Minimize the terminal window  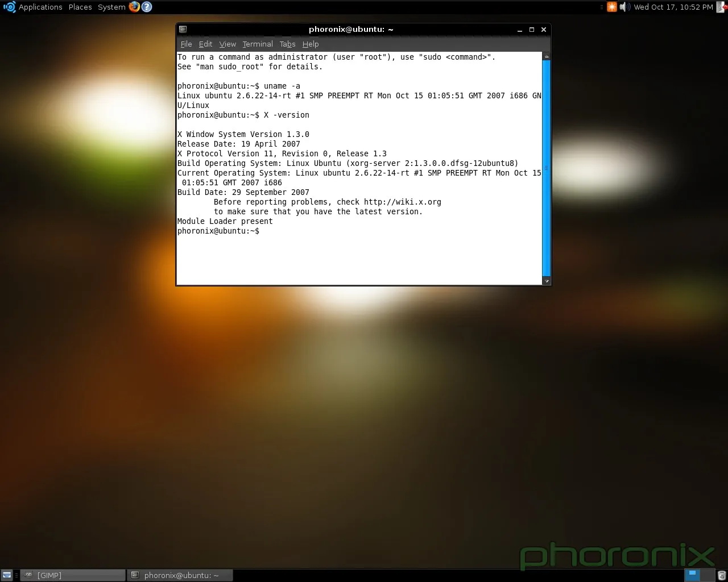(520, 30)
